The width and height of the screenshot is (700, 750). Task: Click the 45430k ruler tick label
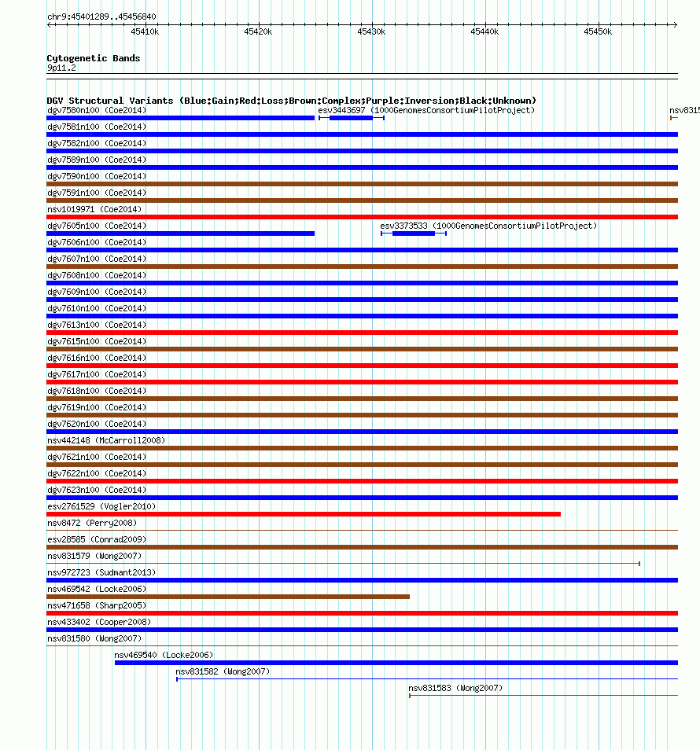(371, 31)
